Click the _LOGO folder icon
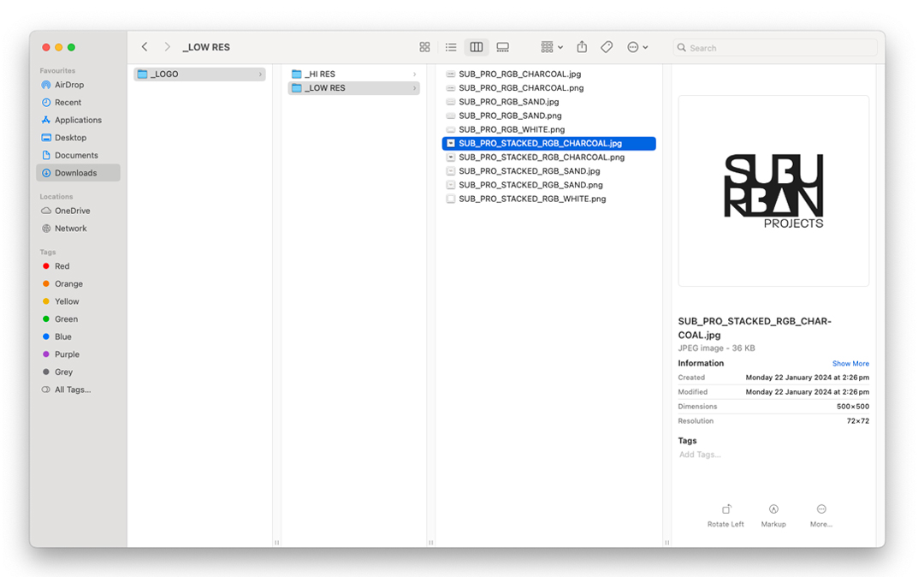 tap(142, 74)
